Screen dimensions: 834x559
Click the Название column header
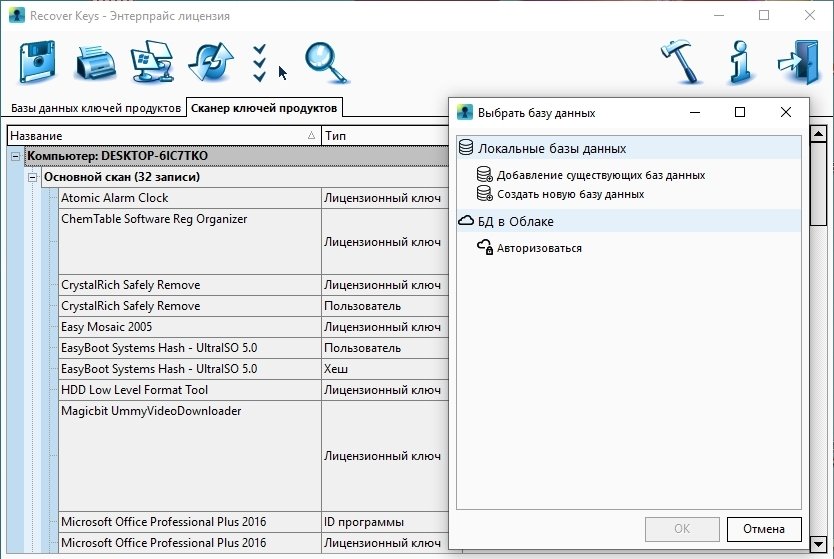164,136
